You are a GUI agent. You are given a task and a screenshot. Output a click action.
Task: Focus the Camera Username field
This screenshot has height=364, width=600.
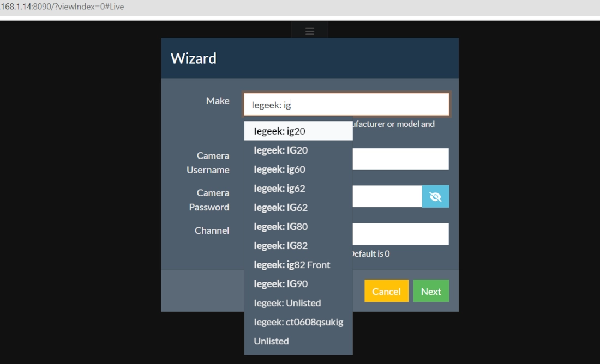pos(401,159)
